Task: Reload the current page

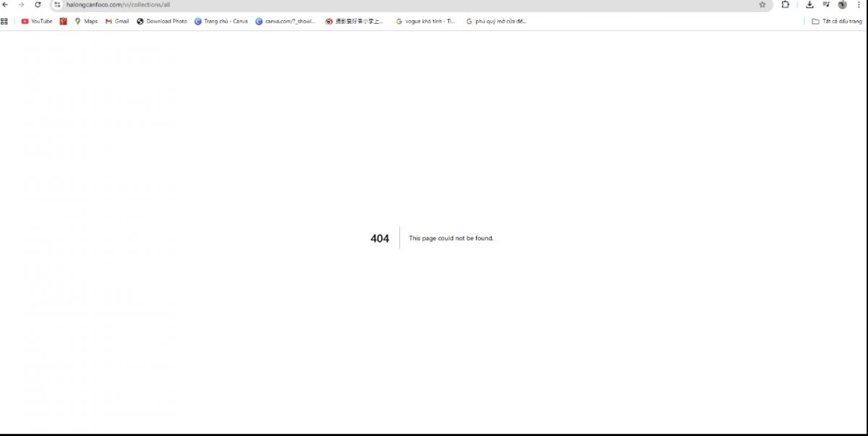Action: pos(38,4)
